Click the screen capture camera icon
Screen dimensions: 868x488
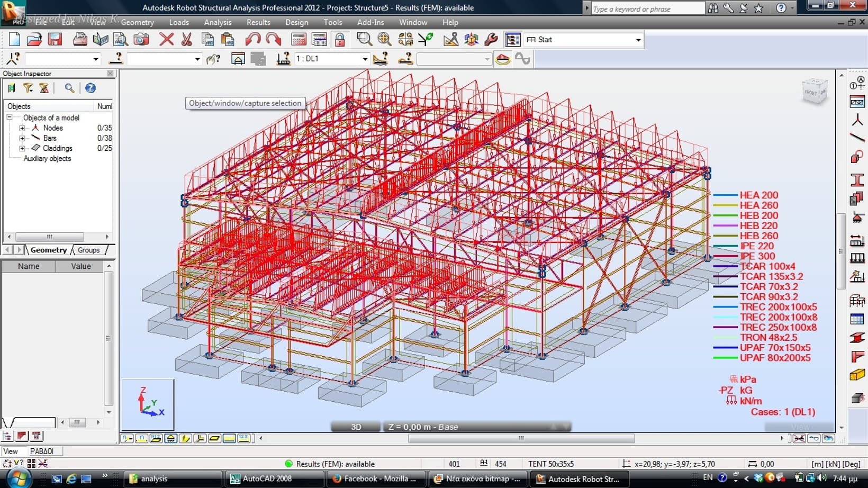141,39
